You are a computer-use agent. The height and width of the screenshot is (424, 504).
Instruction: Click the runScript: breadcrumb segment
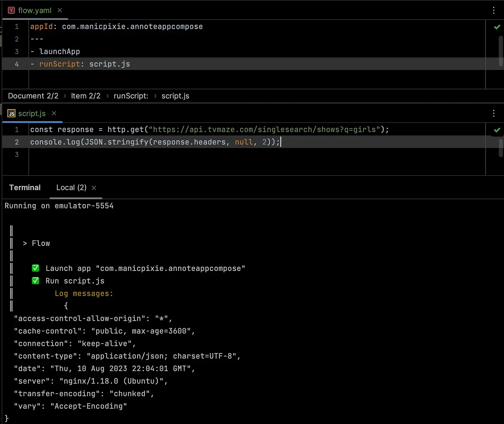click(131, 96)
